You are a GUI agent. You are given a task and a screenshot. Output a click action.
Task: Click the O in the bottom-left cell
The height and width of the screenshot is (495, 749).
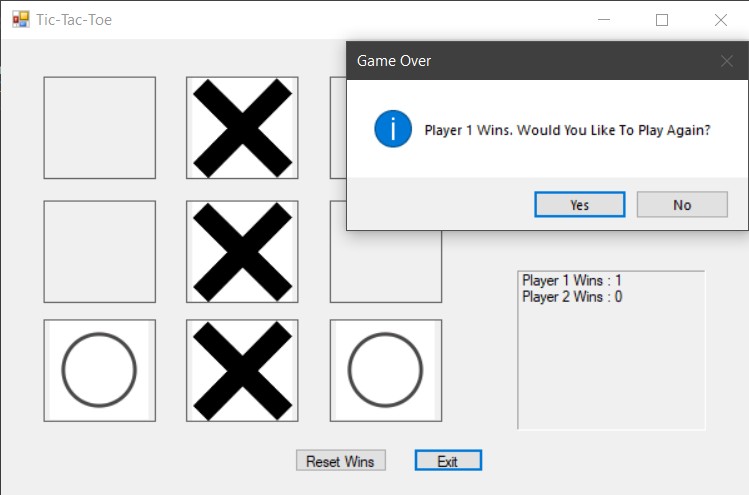(99, 370)
